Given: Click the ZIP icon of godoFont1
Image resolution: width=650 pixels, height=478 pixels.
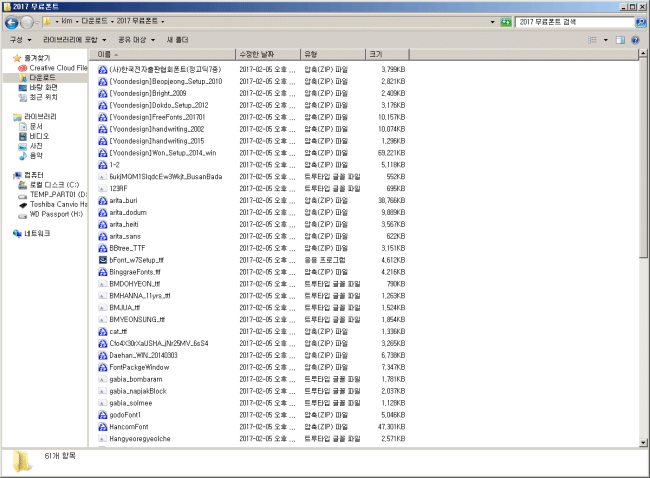Looking at the screenshot, I should pos(102,415).
